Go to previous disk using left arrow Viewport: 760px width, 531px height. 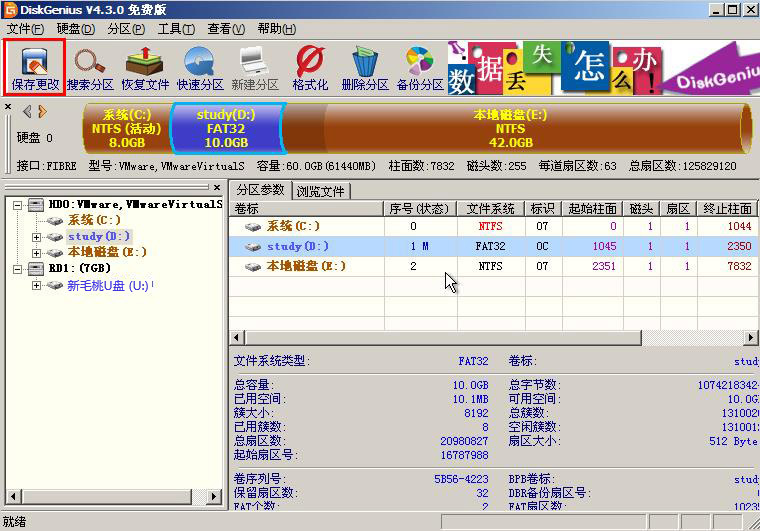pos(27,112)
